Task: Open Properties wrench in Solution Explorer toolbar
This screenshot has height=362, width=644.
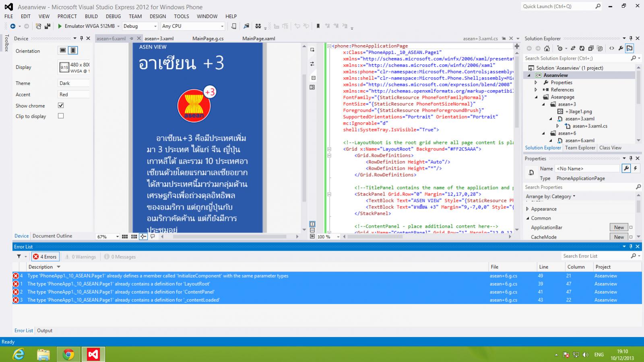Action: pyautogui.click(x=621, y=48)
